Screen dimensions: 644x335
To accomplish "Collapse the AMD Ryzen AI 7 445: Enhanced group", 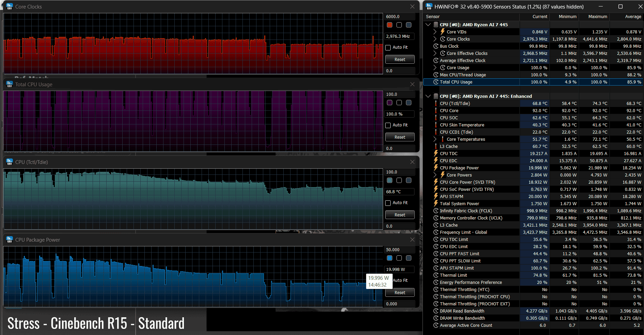I will tap(428, 96).
